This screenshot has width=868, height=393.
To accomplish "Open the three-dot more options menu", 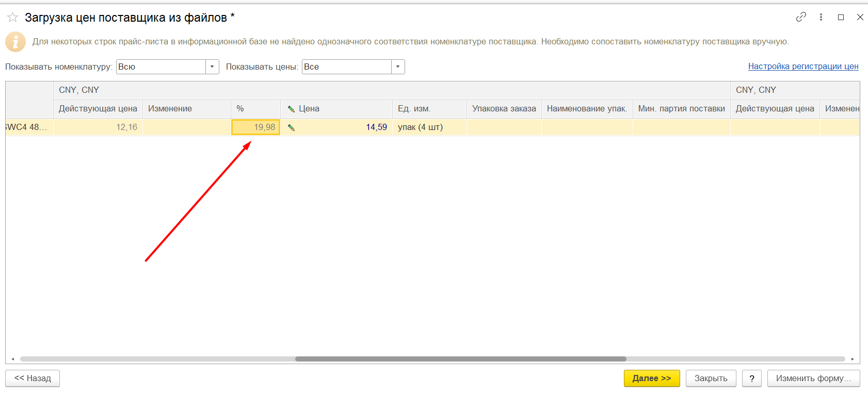I will (821, 17).
